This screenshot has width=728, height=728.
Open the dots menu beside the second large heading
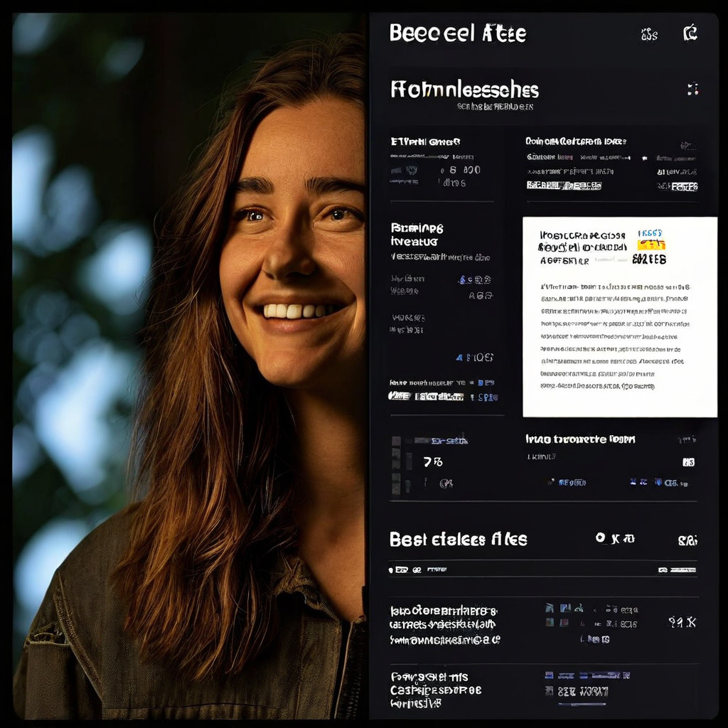[692, 90]
